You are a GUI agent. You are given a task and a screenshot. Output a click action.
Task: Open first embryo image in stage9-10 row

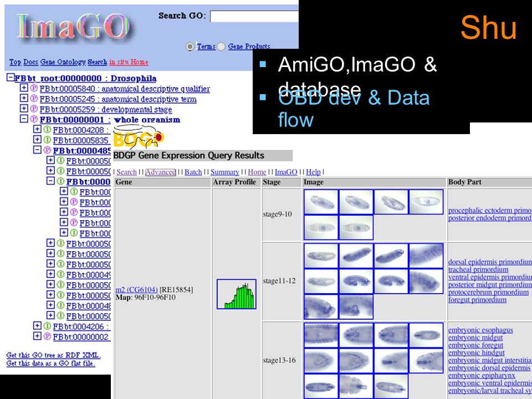point(321,202)
